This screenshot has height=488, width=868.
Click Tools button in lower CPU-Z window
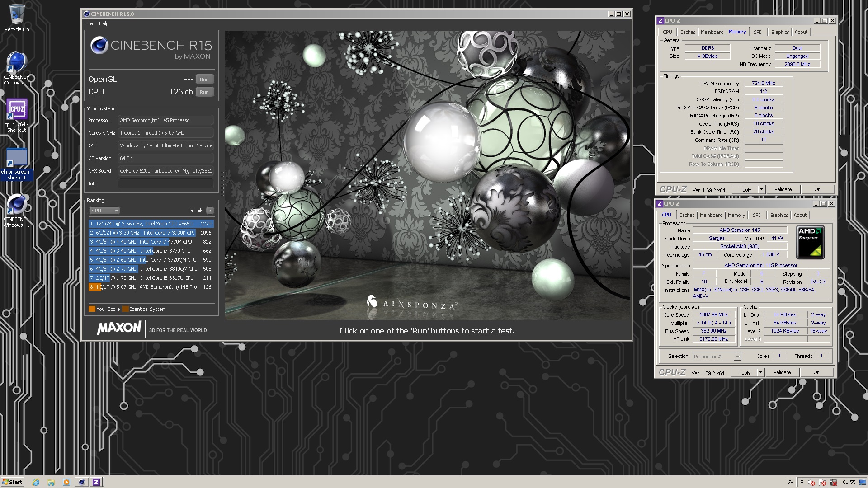pyautogui.click(x=744, y=373)
